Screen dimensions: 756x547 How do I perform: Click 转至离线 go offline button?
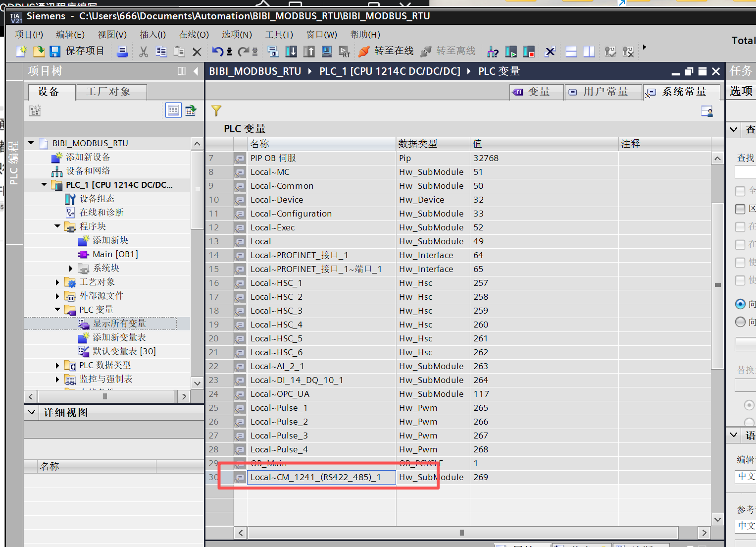448,51
